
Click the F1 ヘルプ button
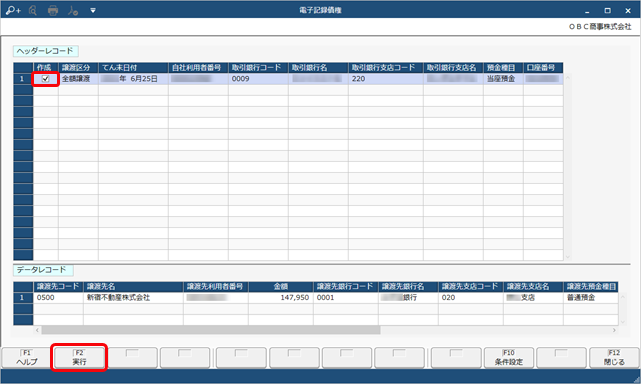pos(27,358)
